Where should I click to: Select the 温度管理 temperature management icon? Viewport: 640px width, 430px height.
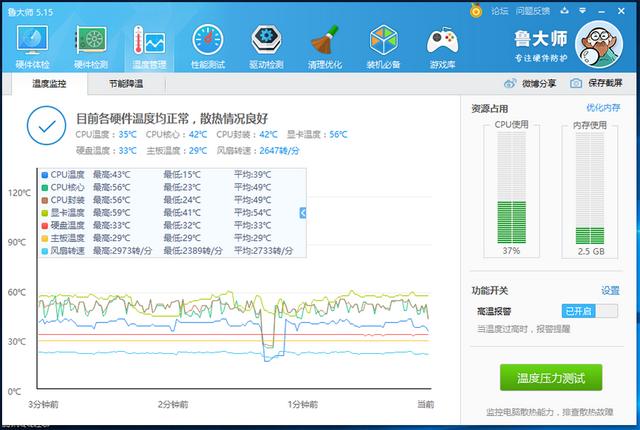click(x=149, y=46)
